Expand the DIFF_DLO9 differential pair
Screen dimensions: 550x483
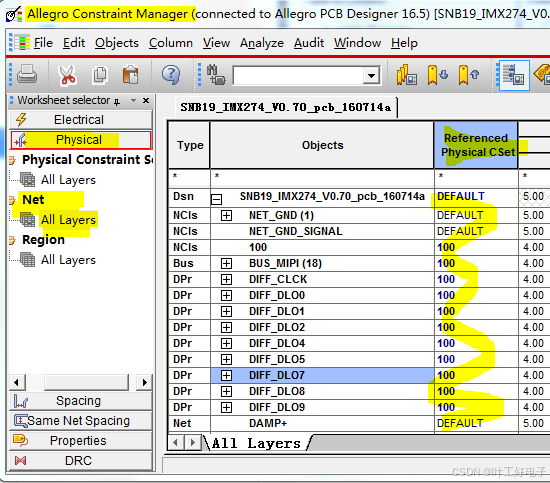226,407
